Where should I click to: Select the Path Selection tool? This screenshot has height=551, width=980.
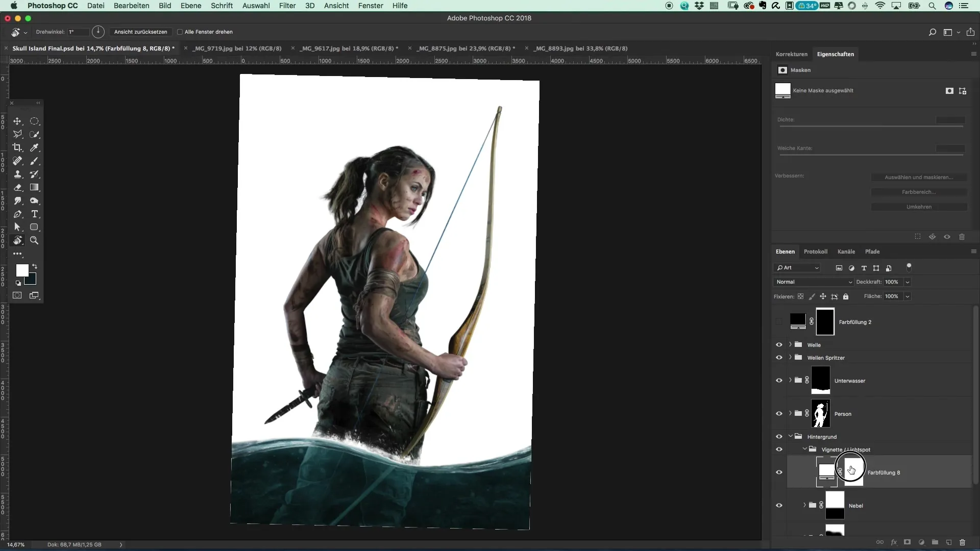pyautogui.click(x=17, y=227)
